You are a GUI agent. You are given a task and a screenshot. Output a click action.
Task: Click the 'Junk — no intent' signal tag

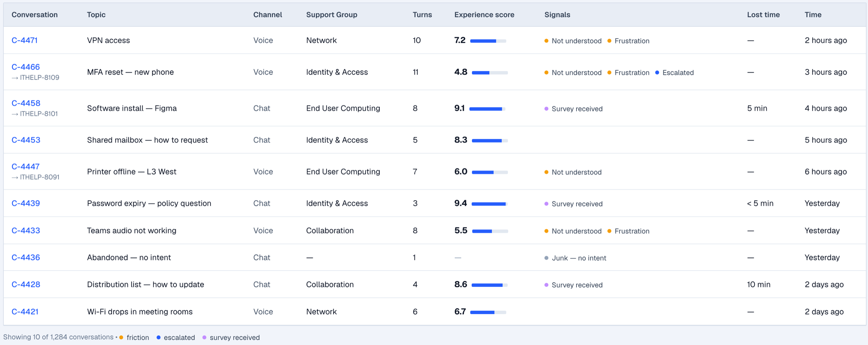[x=575, y=258]
